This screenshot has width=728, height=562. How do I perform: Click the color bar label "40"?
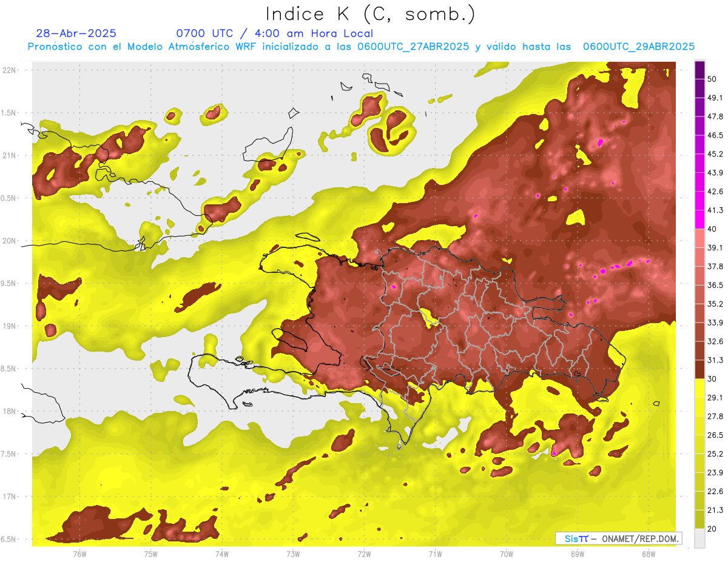click(x=712, y=229)
